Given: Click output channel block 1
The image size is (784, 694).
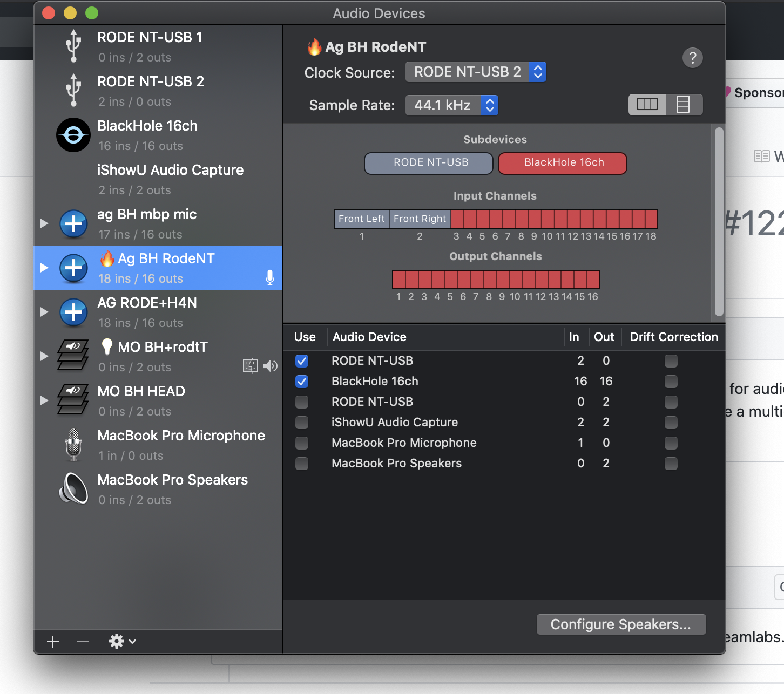Looking at the screenshot, I should 399,280.
